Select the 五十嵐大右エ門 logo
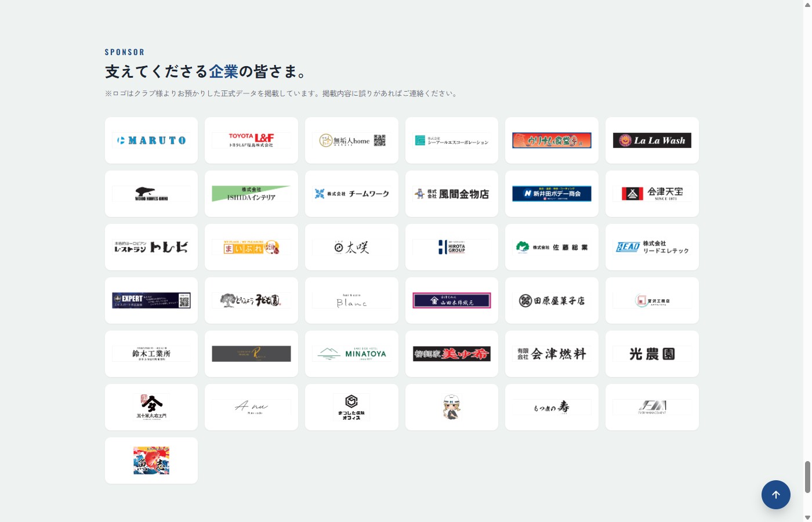The image size is (812, 522). tap(151, 407)
